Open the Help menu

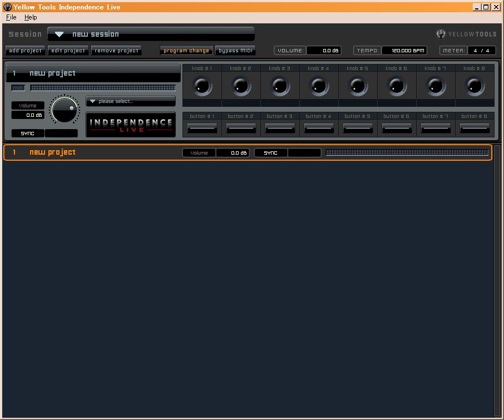31,17
